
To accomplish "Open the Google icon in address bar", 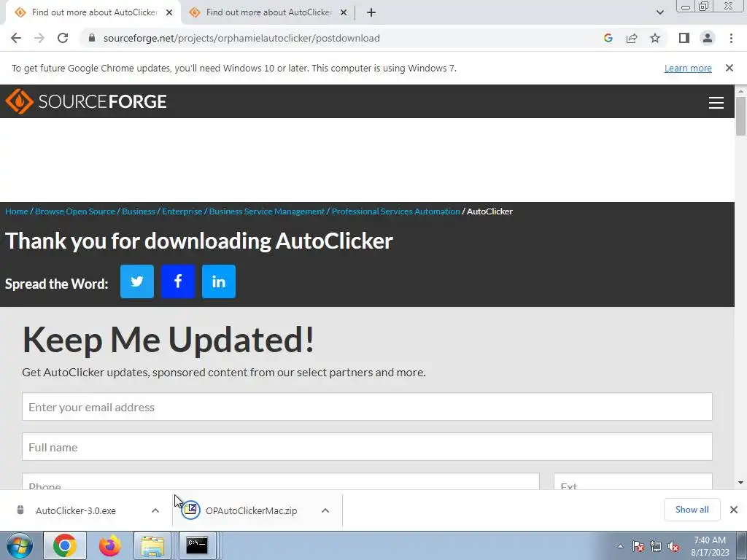I will tap(608, 38).
